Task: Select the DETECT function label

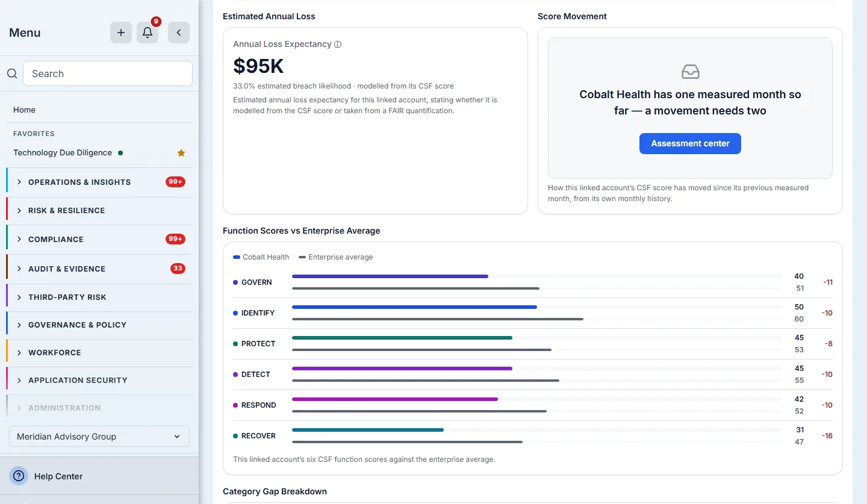Action: coord(256,375)
